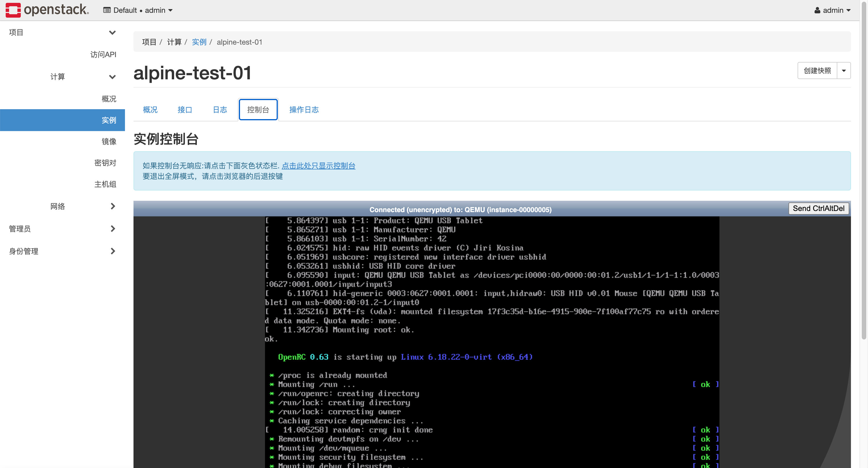868x468 pixels.
Task: Click the Send CtrlAltDel button
Action: point(819,208)
